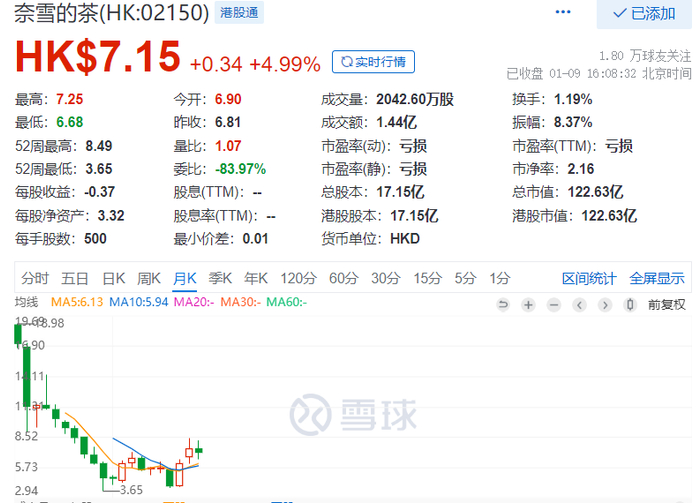Image resolution: width=700 pixels, height=503 pixels.
Task: Switch to the 1分 interval tab
Action: tap(500, 279)
